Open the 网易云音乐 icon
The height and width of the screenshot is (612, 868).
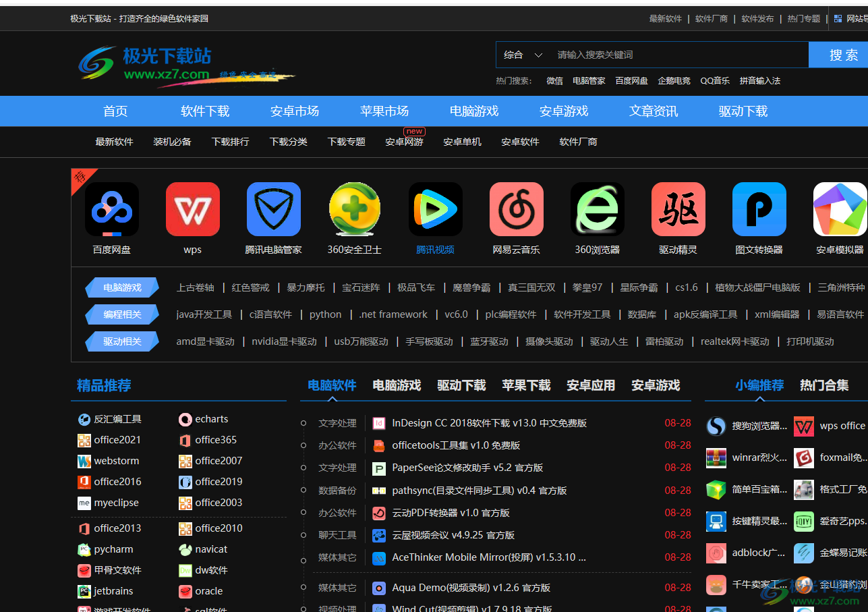click(x=517, y=209)
